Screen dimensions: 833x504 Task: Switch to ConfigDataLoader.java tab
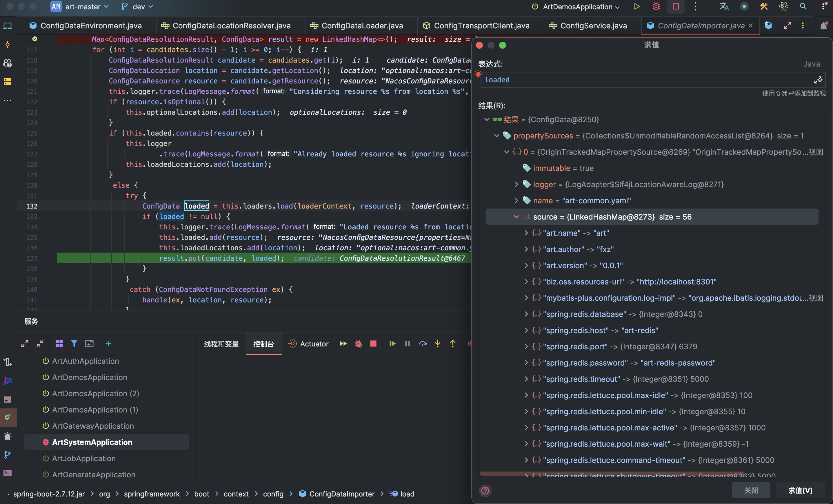coord(361,26)
